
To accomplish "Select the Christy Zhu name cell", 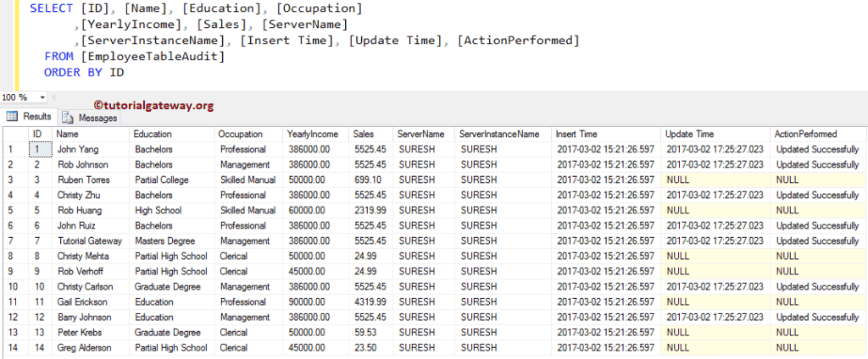I will pos(91,196).
